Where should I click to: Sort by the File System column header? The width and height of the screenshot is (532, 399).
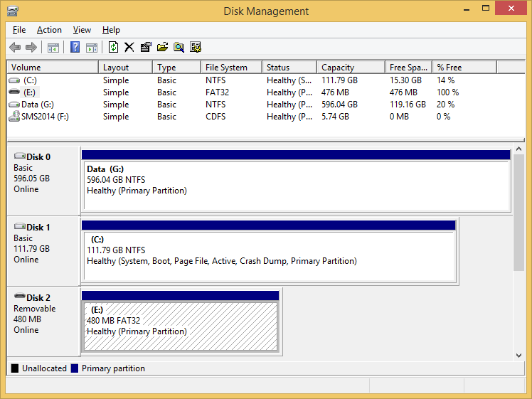(x=231, y=67)
